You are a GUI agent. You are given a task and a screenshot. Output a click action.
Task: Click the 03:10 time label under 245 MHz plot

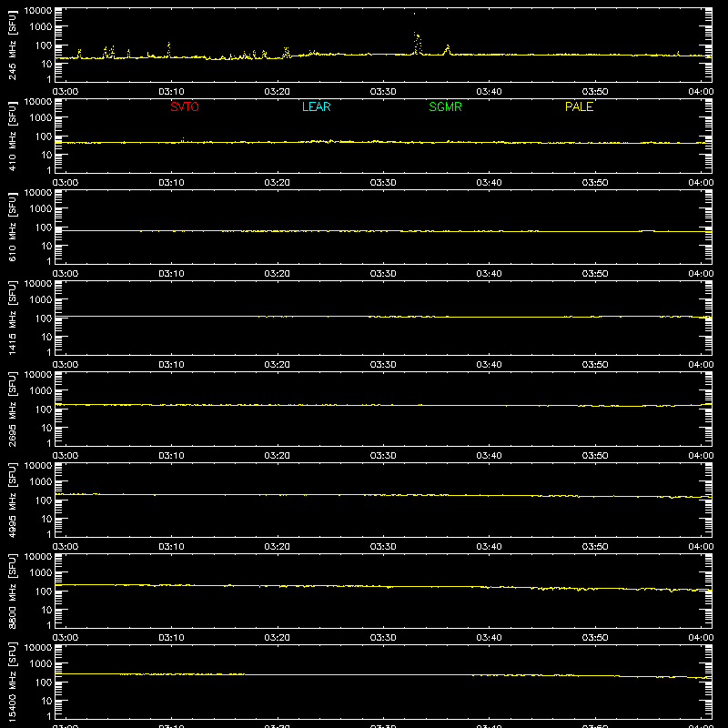pos(171,92)
